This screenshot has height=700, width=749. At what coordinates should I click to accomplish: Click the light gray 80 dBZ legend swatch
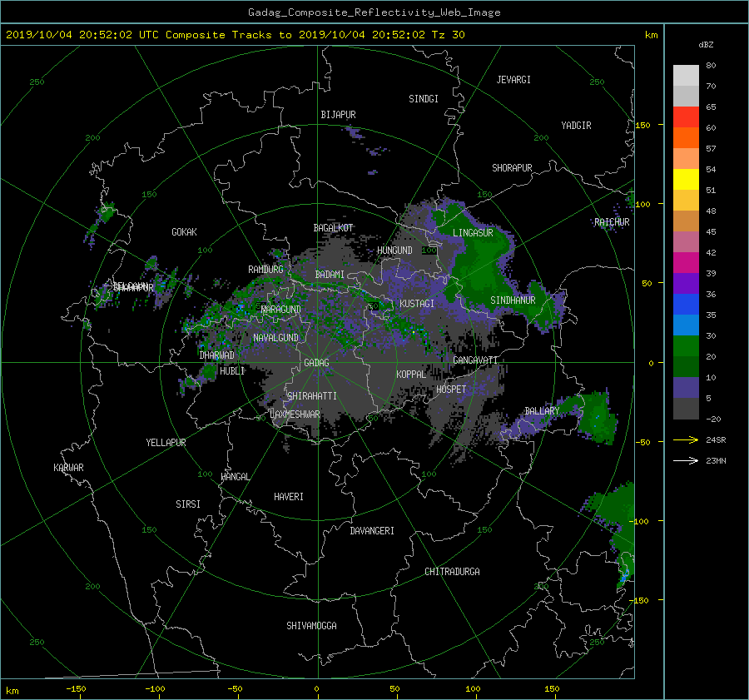(686, 75)
